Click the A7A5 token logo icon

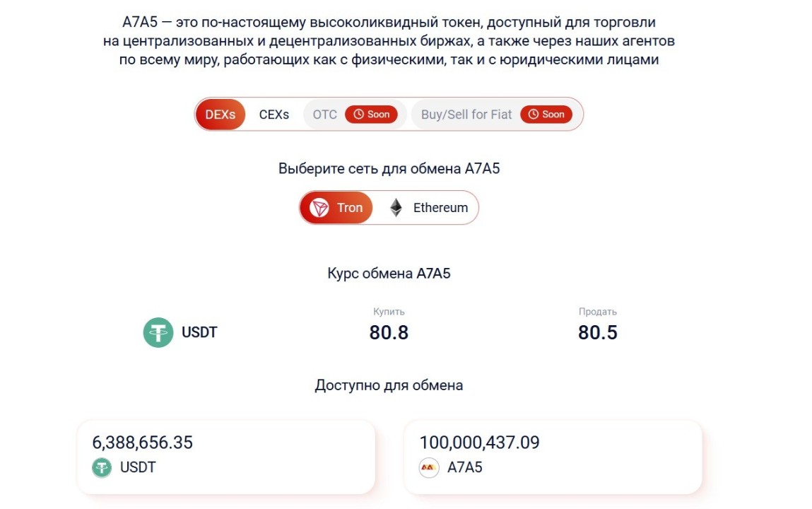click(429, 467)
